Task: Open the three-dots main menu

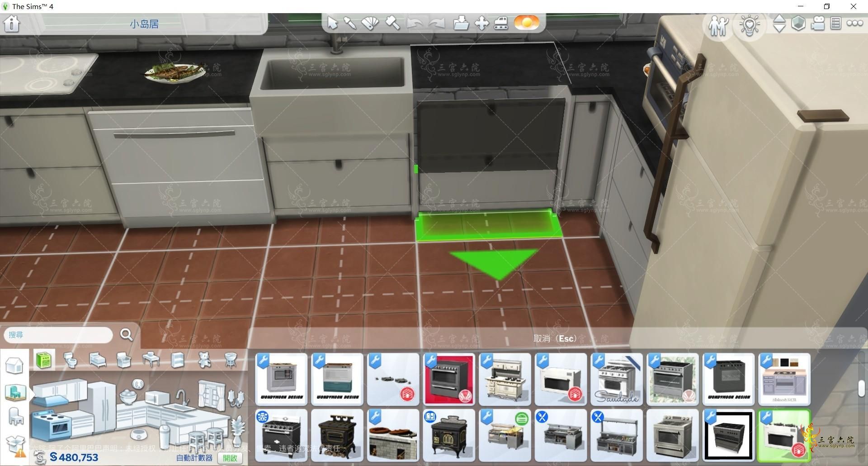Action: click(x=855, y=23)
